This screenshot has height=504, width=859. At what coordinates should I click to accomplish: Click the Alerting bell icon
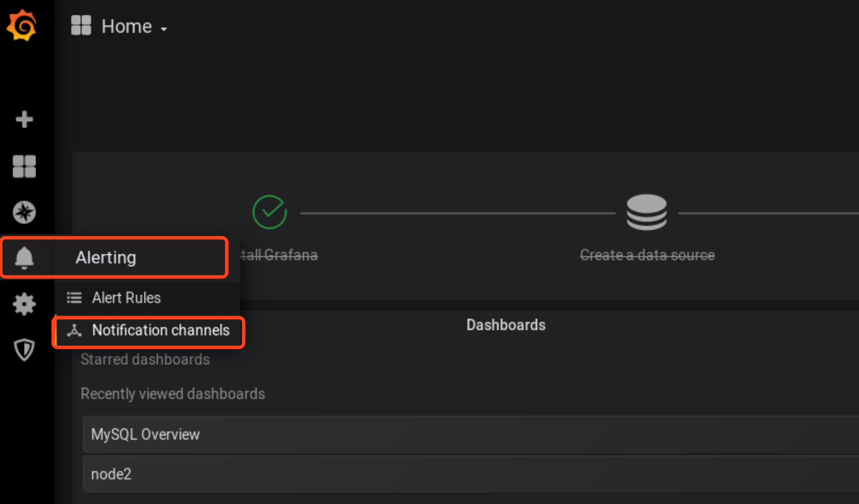click(24, 258)
